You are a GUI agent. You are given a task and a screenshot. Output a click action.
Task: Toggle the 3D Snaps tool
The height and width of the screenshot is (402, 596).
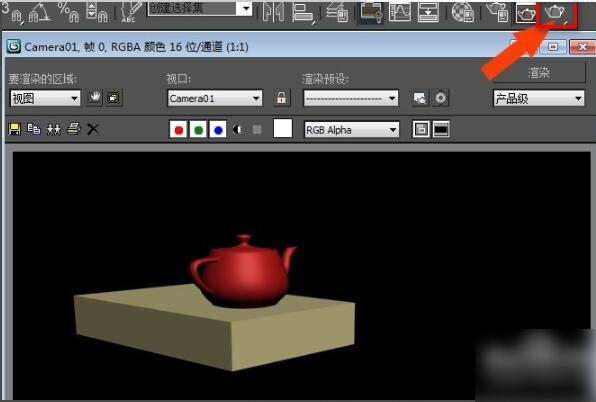[12, 12]
